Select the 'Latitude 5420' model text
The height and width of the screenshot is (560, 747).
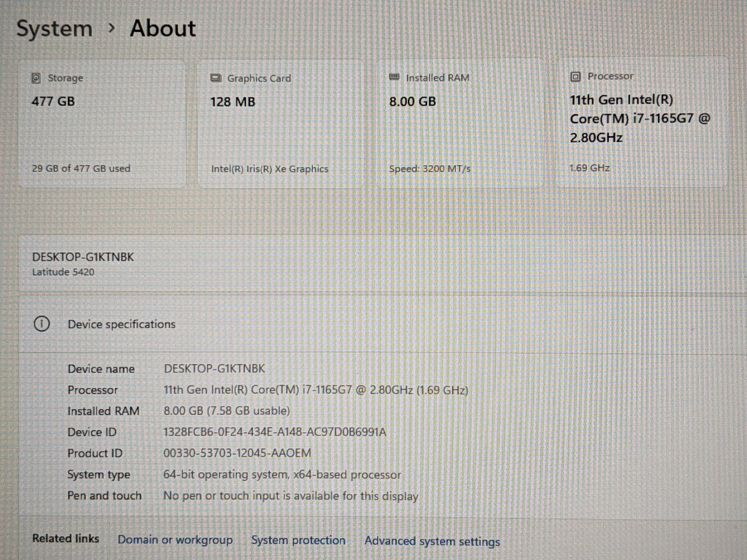(x=63, y=272)
